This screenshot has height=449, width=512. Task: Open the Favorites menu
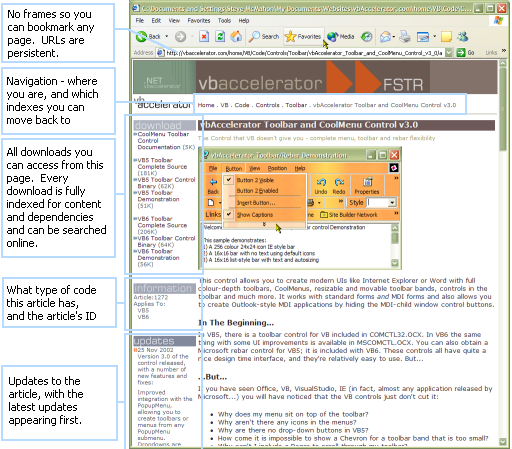[199, 21]
